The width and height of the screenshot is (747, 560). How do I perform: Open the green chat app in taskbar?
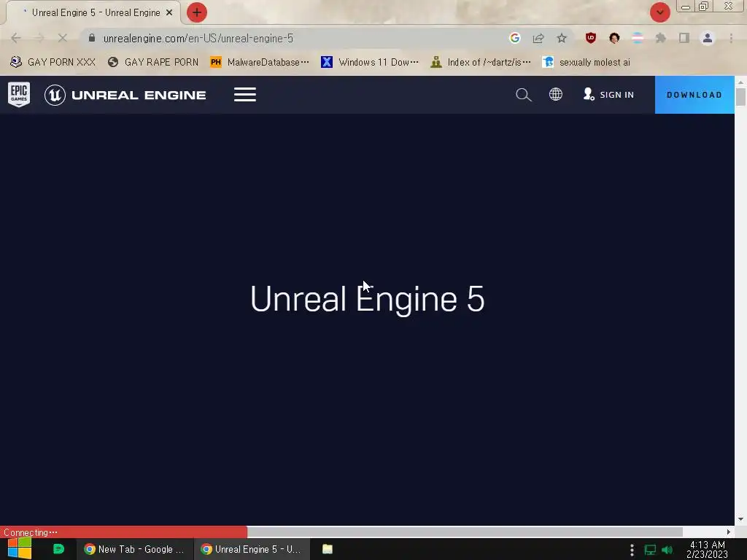58,549
